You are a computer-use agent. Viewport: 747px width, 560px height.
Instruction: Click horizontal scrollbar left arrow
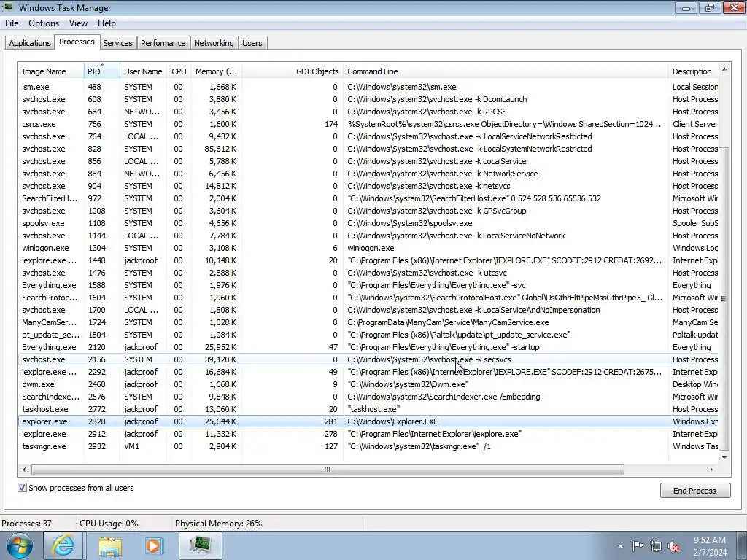24,470
